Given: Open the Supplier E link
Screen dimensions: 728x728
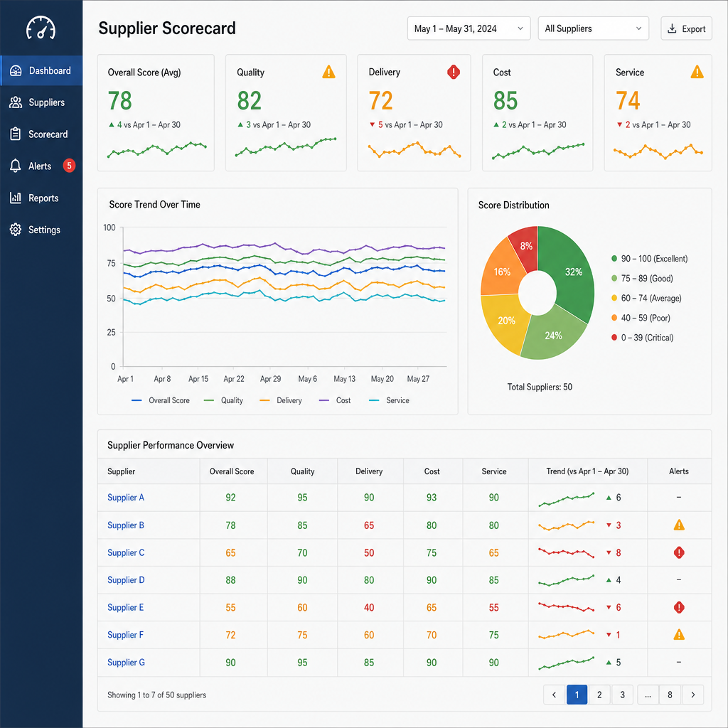Looking at the screenshot, I should 125,607.
